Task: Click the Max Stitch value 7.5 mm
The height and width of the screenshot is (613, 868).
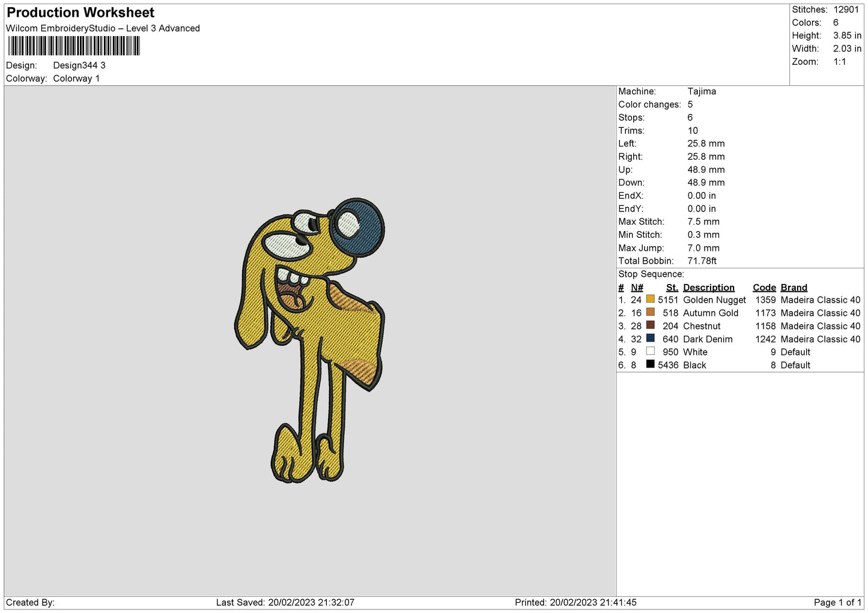Action: pyautogui.click(x=703, y=222)
